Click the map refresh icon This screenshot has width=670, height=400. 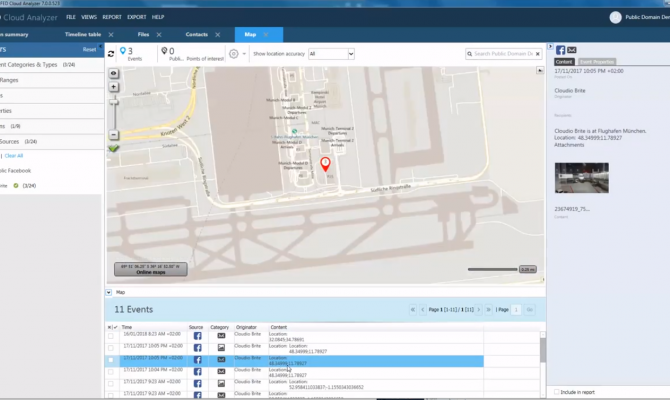[112, 54]
